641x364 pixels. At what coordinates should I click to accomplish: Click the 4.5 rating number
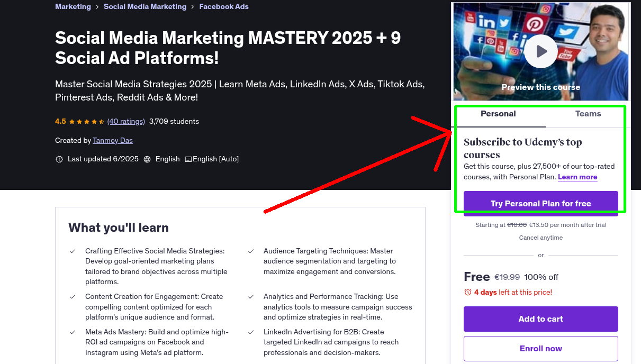(60, 121)
